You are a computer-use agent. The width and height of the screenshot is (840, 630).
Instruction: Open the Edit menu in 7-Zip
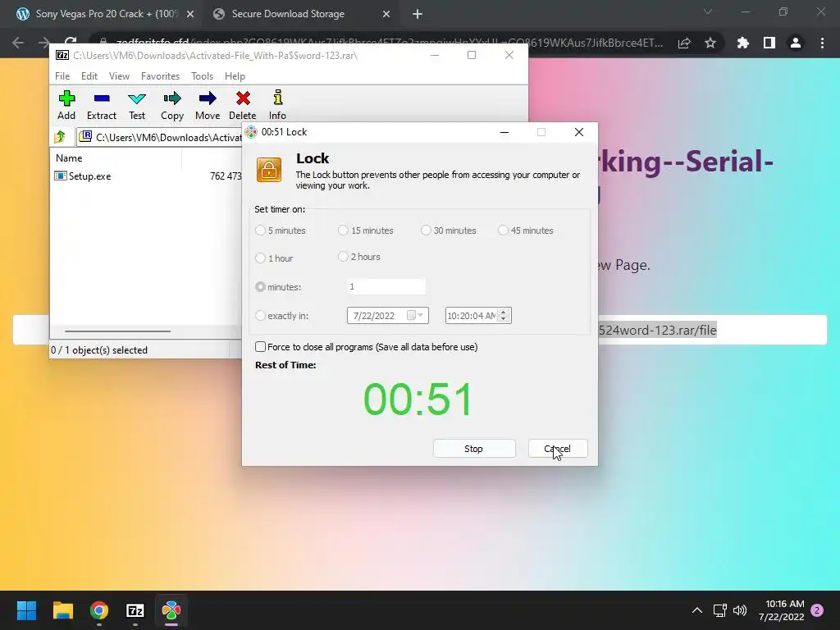tap(89, 76)
